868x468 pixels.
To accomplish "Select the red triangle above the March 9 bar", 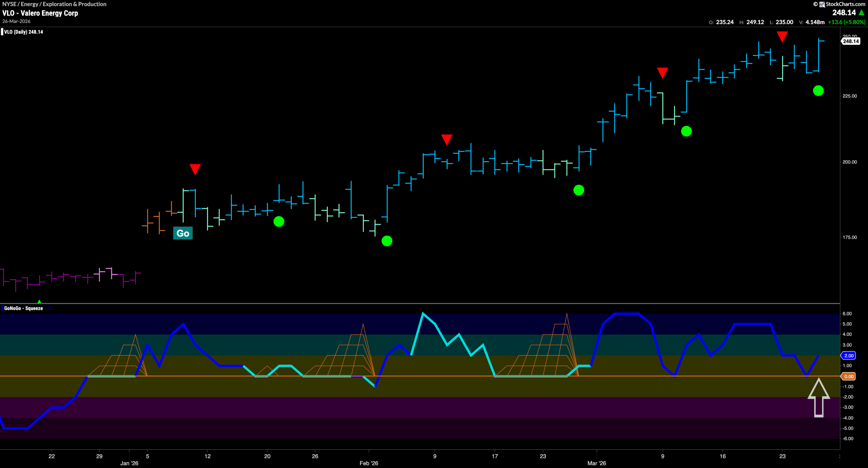I will click(662, 73).
